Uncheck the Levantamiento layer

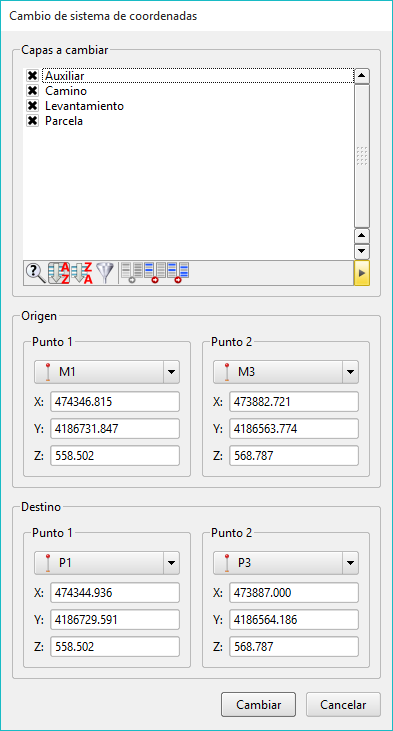32,106
